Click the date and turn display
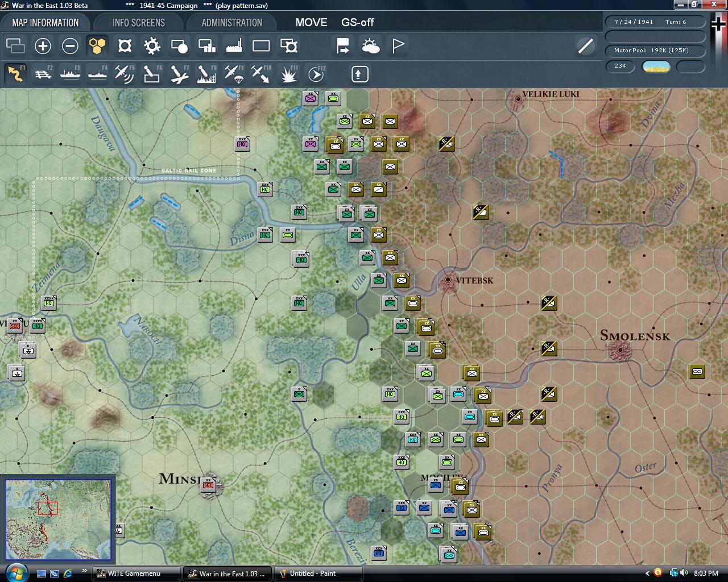 click(x=656, y=22)
